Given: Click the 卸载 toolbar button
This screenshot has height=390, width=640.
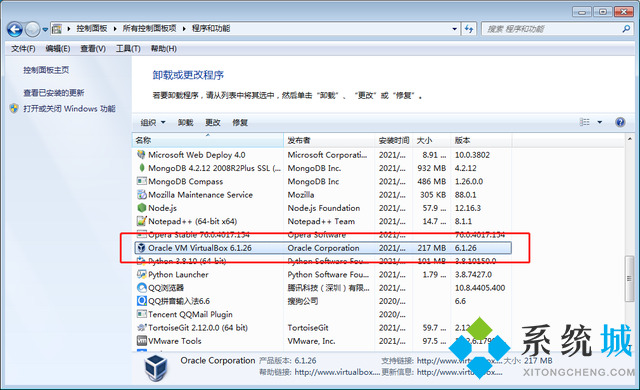Looking at the screenshot, I should 185,122.
